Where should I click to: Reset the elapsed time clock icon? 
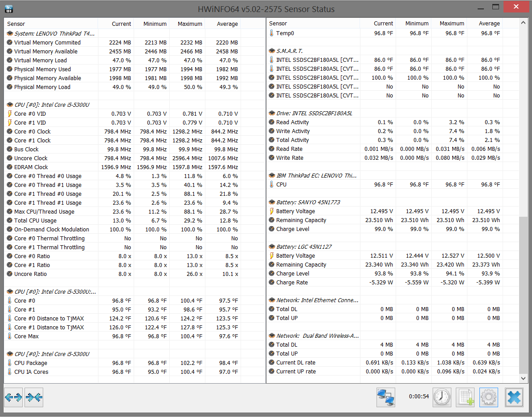pos(442,397)
